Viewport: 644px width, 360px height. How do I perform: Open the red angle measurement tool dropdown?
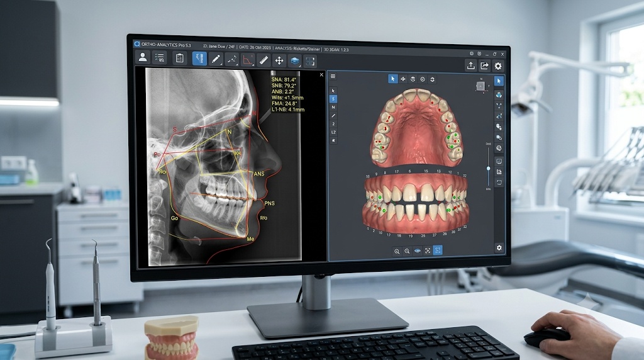(x=248, y=60)
